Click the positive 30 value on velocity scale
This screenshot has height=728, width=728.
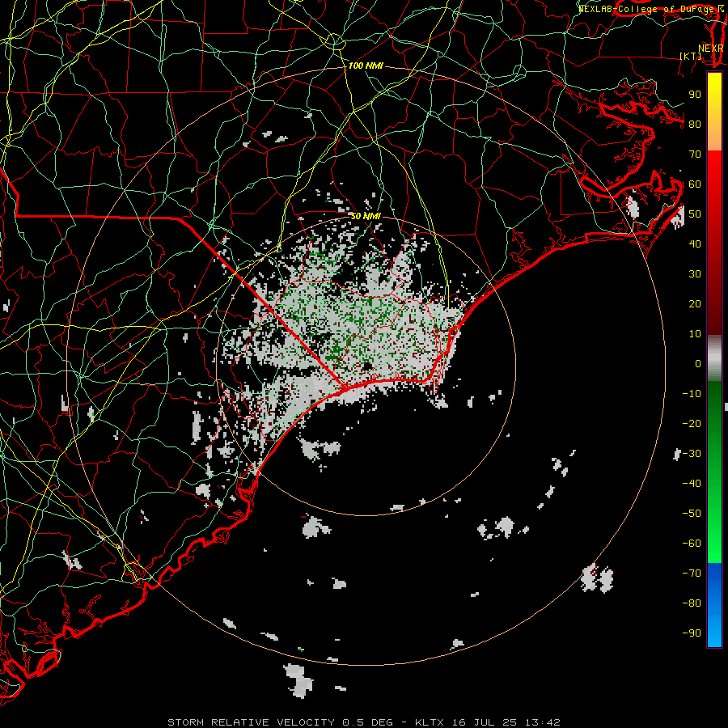point(695,274)
